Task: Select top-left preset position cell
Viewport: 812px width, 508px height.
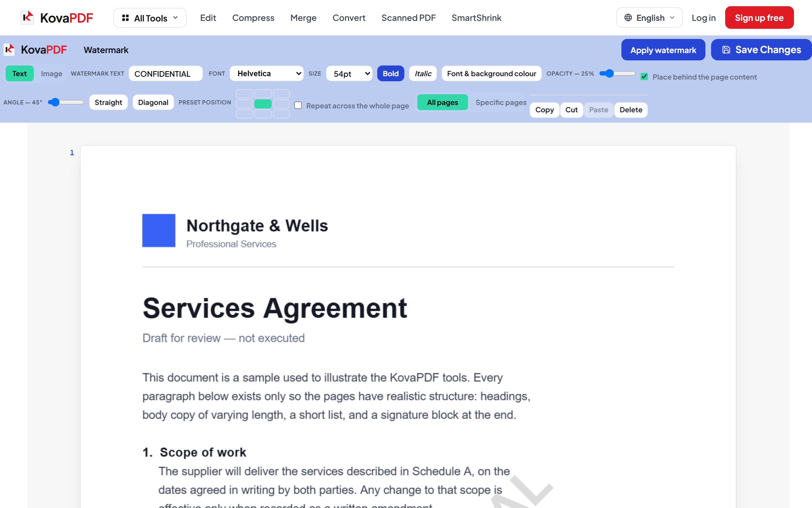Action: pyautogui.click(x=244, y=94)
